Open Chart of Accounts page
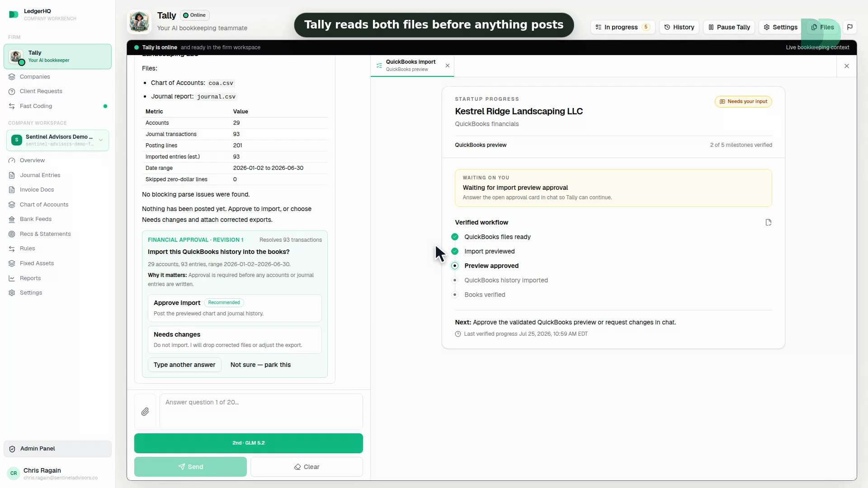 (x=44, y=205)
